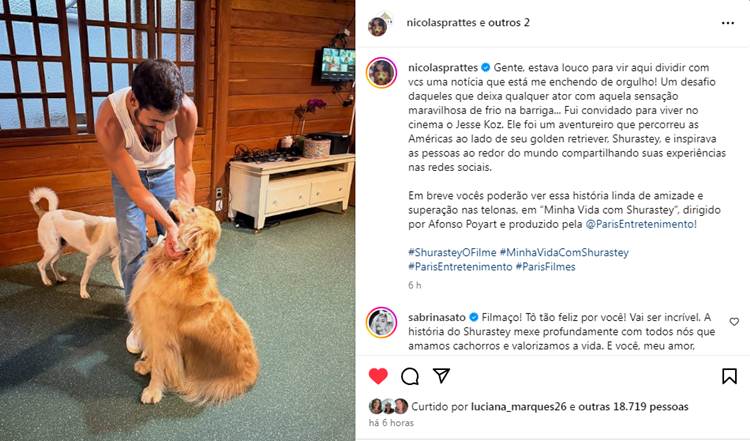The image size is (750, 441).
Task: Save post with bookmark icon
Action: [x=729, y=376]
